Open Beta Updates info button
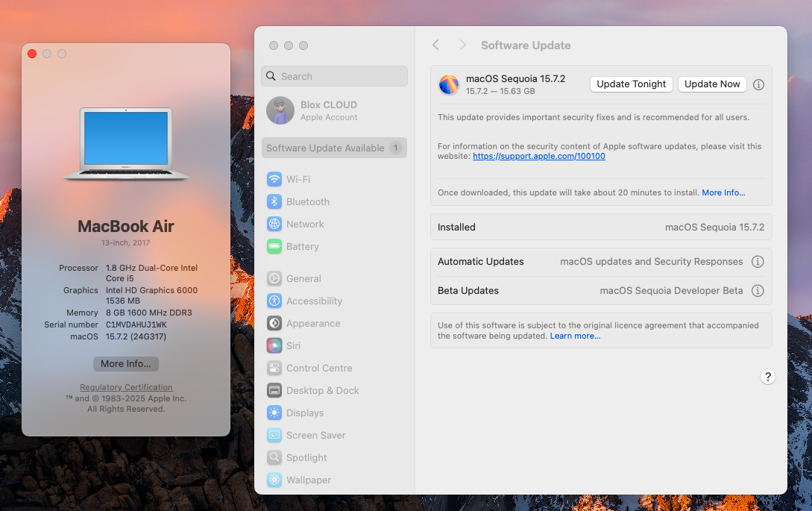Image resolution: width=812 pixels, height=511 pixels. point(757,291)
